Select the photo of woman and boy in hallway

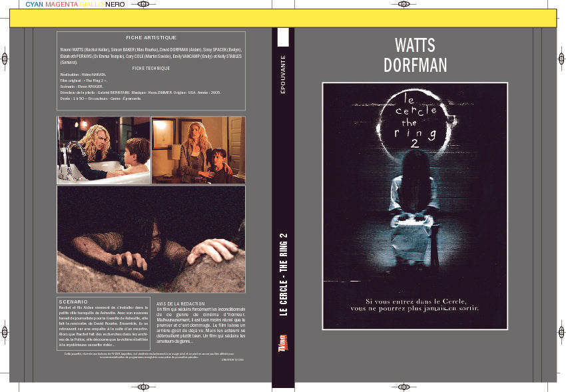point(198,150)
